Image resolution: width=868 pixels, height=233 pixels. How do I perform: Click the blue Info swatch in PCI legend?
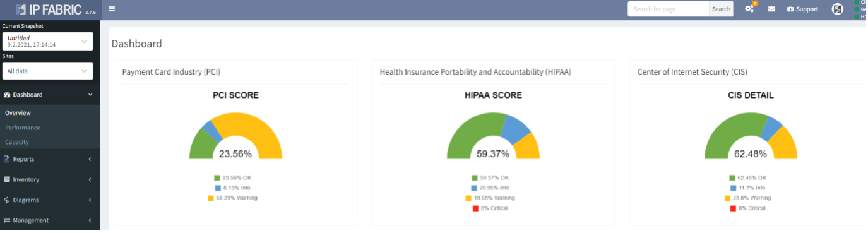pos(217,188)
